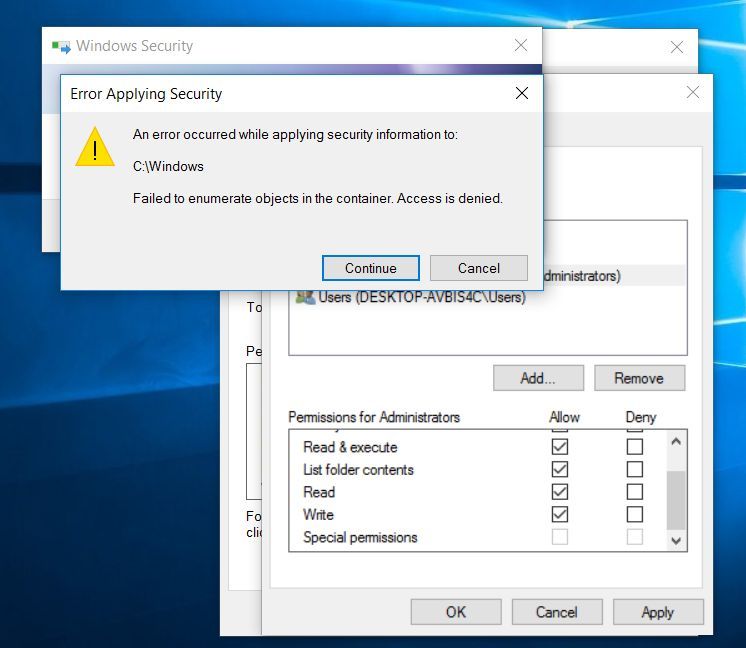Viewport: 746px width, 648px height.
Task: Click the Users group icon in list
Action: [305, 298]
